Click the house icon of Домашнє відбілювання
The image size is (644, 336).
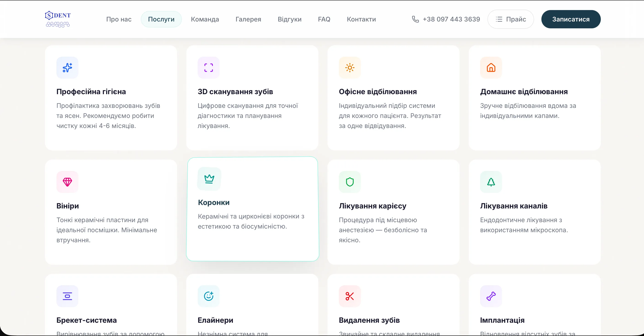pyautogui.click(x=491, y=67)
